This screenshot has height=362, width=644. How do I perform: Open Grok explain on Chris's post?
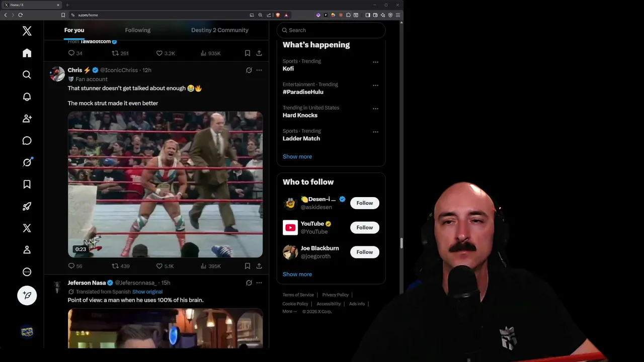[x=249, y=70]
